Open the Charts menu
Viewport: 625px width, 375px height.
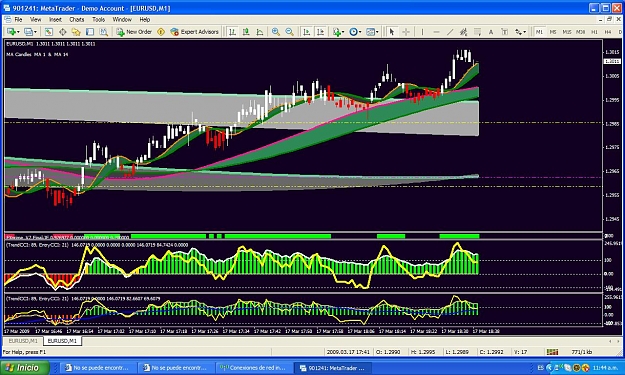[x=77, y=19]
